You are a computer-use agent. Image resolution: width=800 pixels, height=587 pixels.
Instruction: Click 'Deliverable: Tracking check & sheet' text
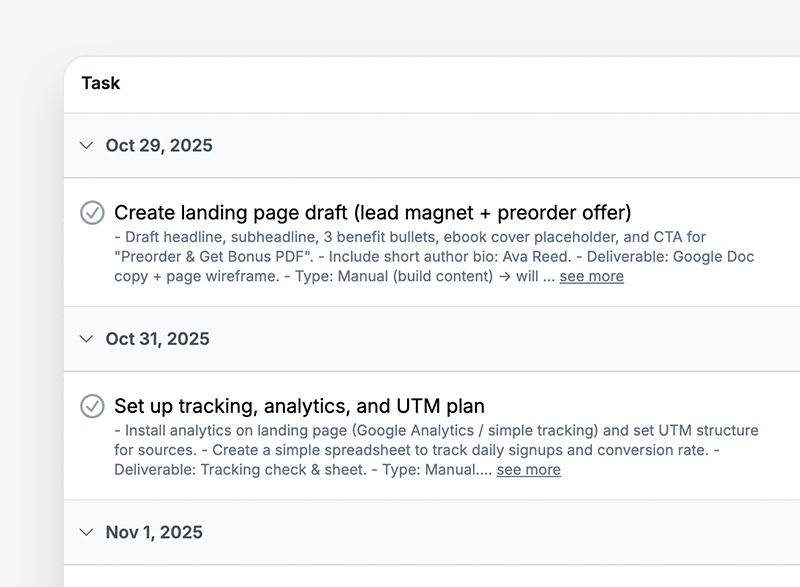237,470
